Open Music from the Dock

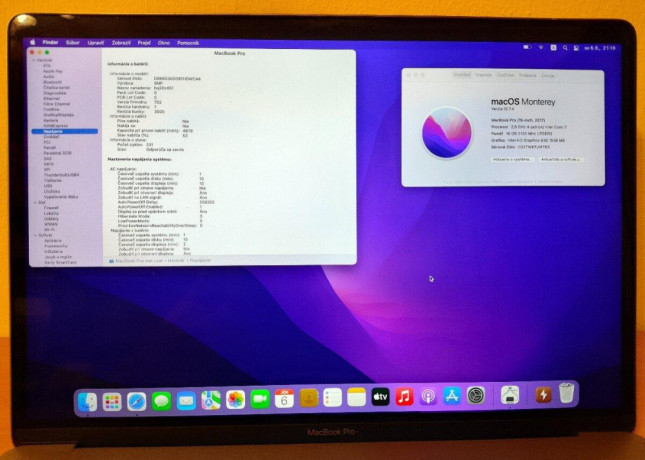[x=404, y=397]
